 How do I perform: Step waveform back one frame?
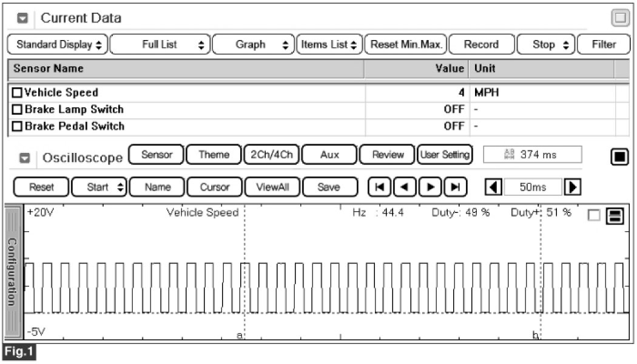click(x=403, y=187)
